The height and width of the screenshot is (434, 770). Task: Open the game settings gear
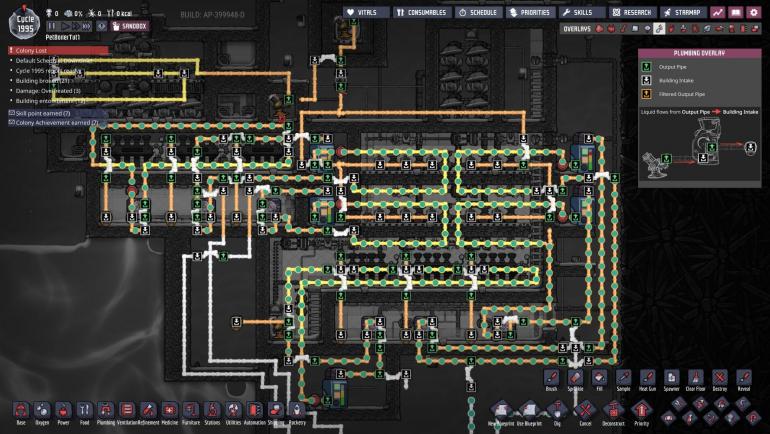coord(753,12)
